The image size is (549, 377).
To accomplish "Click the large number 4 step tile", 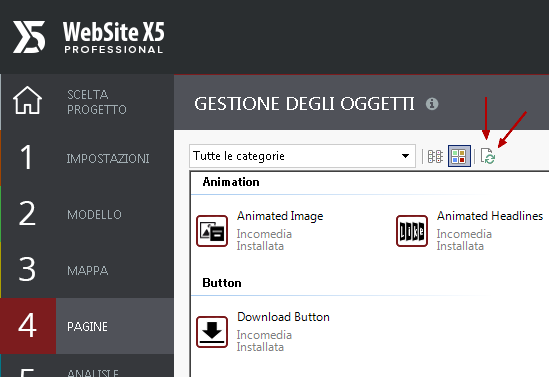I will [28, 326].
